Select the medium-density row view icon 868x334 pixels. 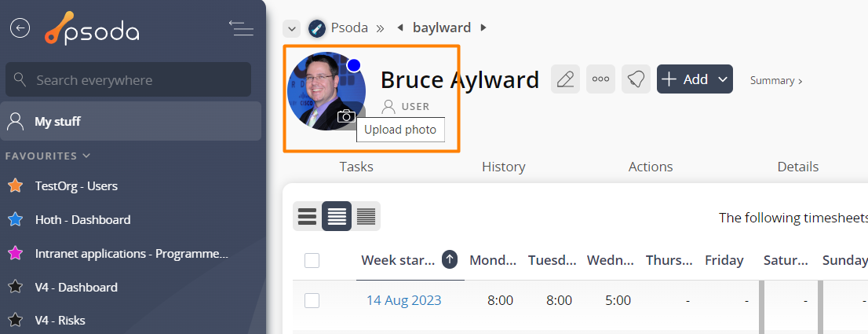tap(337, 216)
